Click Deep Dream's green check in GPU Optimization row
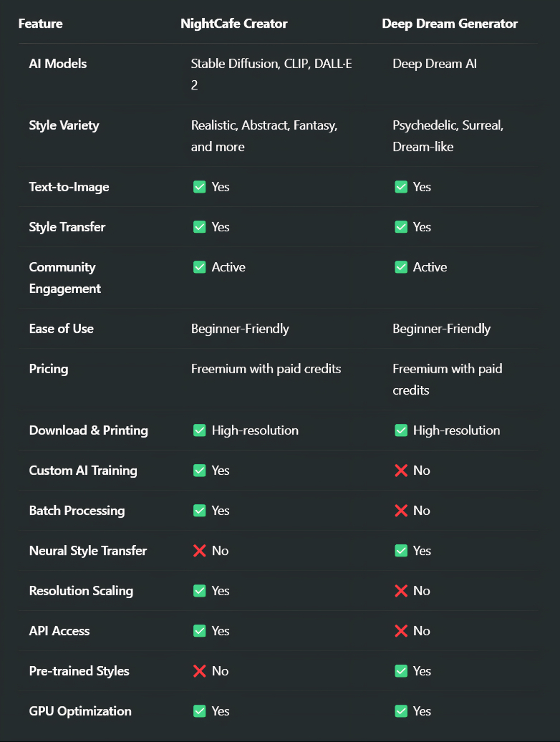 coord(401,711)
